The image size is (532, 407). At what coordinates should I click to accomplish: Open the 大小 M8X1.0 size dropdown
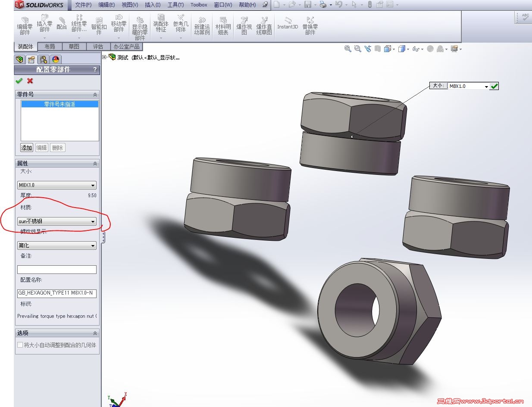57,185
